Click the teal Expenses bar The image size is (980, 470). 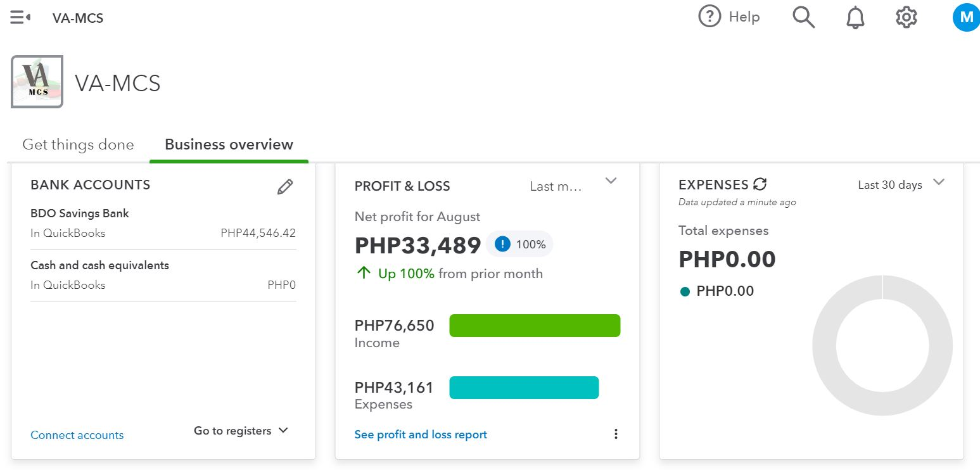tap(524, 388)
